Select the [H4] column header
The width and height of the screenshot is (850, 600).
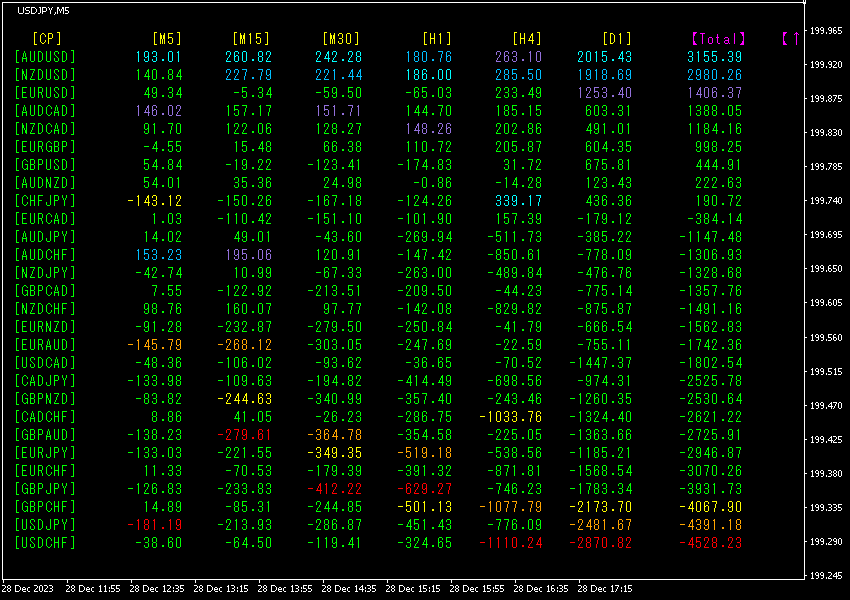point(527,39)
